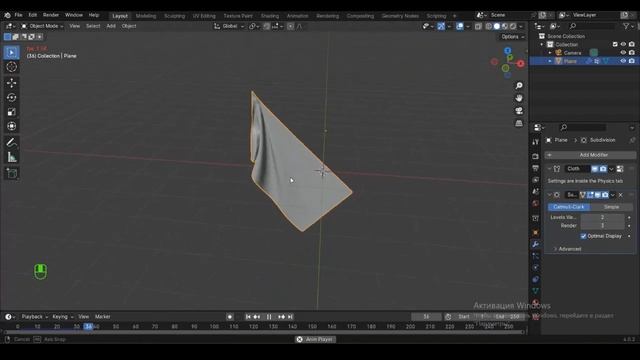Click the pan view hand icon

(x=519, y=98)
